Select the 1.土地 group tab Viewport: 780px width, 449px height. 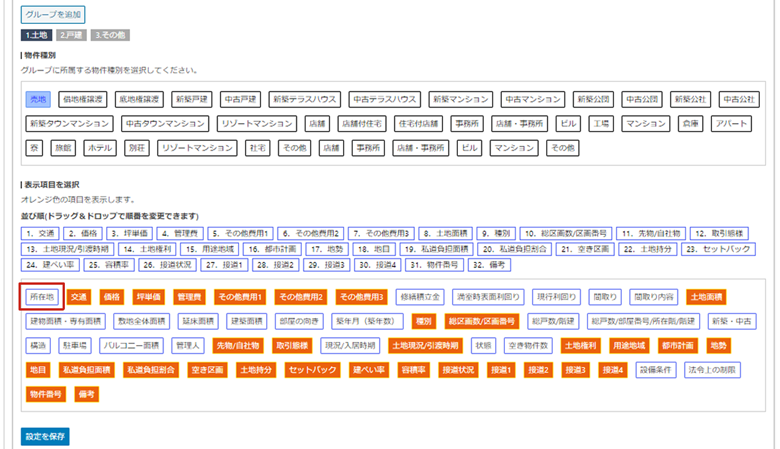(38, 35)
